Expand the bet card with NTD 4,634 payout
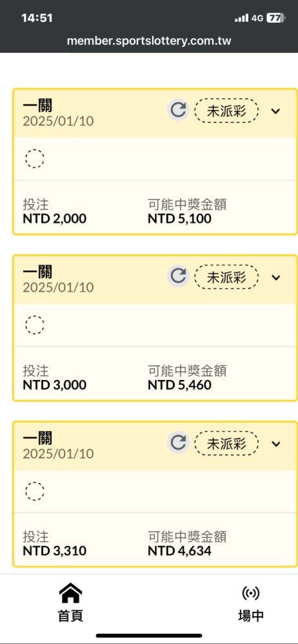Viewport: 298px width, 644px height. pos(276,444)
